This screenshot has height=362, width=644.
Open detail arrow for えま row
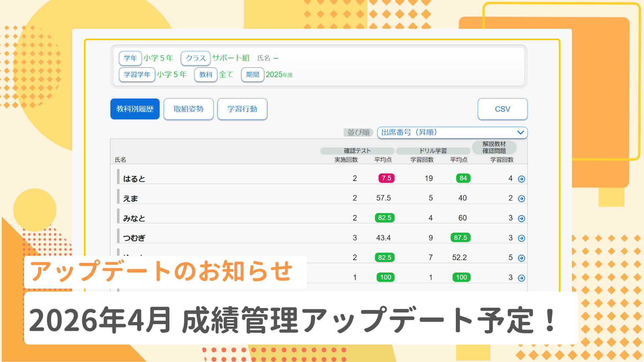(521, 199)
